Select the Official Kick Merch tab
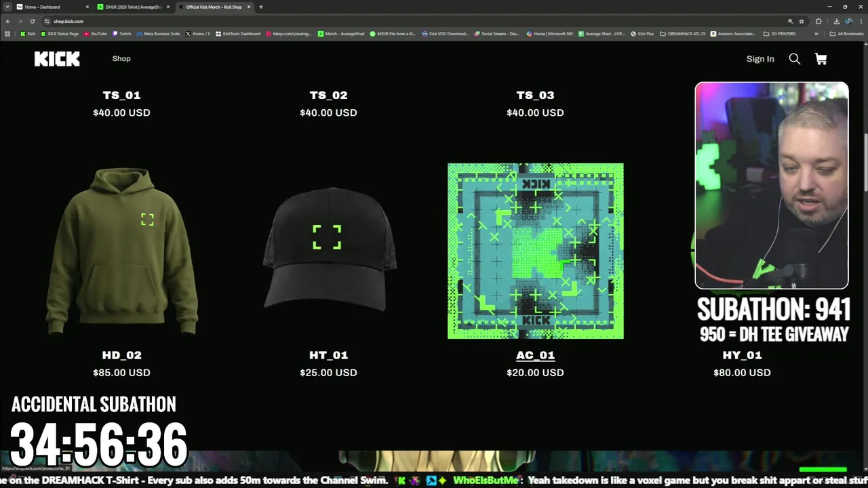The height and width of the screenshot is (488, 868). pyautogui.click(x=214, y=7)
